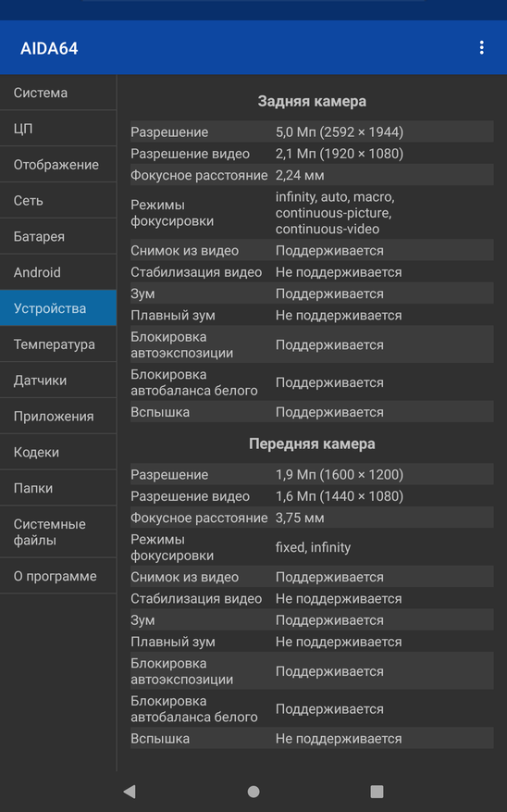Tap the recent apps square button
Viewport: 507px width, 812px height.
point(377,791)
